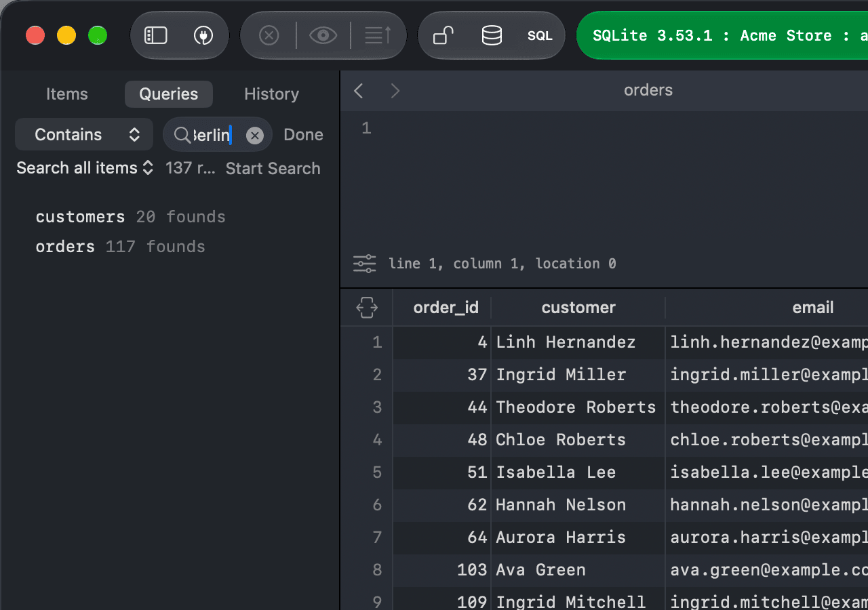Screen dimensions: 868x610
Task: Click the line 1, column 1 status text
Action: click(x=502, y=264)
